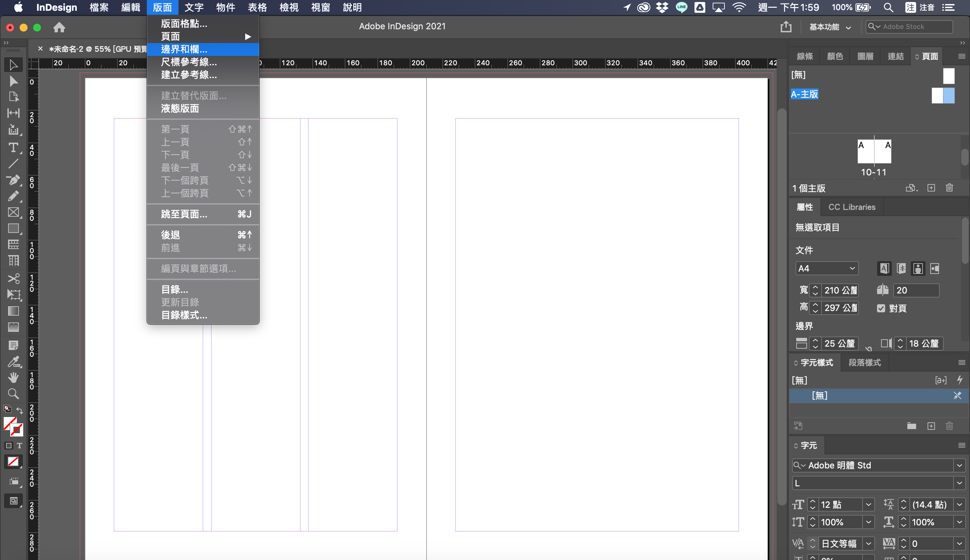The image size is (970, 560).
Task: Expand the 基本功能 workspace switcher
Action: tap(830, 27)
